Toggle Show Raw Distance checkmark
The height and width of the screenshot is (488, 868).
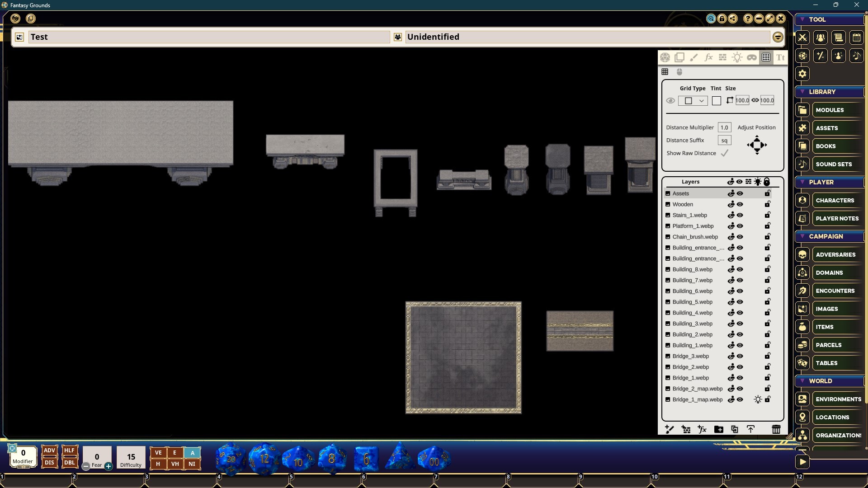pos(725,153)
